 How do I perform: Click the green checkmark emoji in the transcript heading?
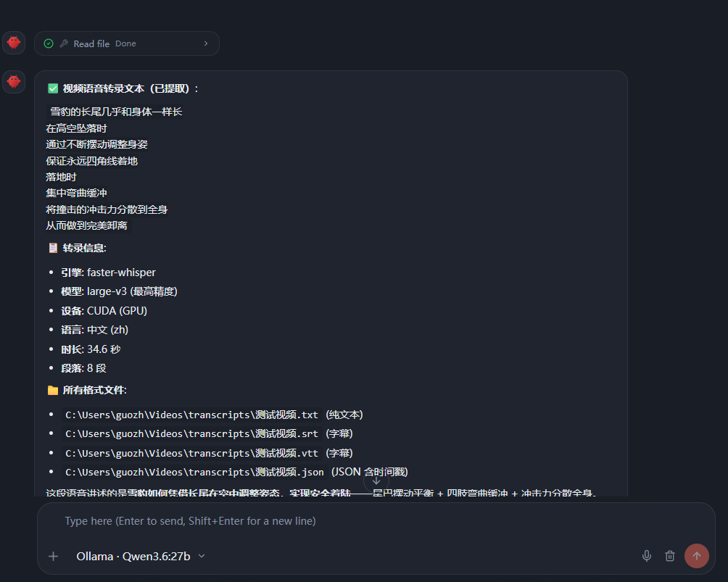click(53, 88)
